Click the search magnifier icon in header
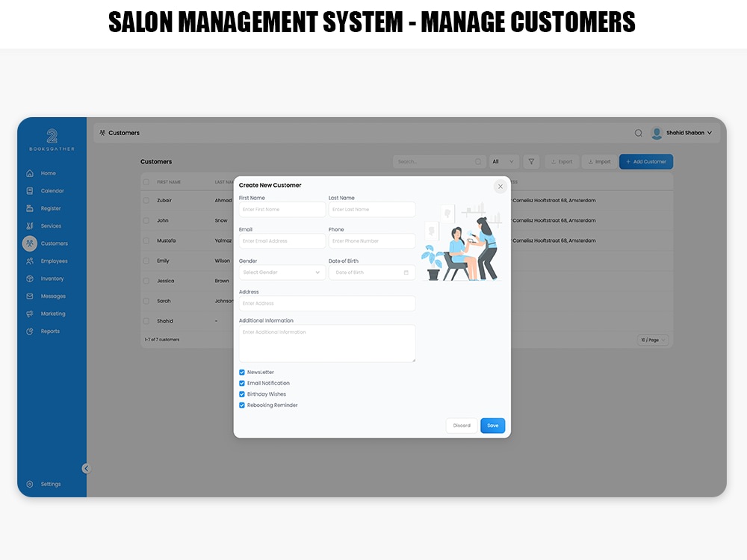Screen dimensions: 747x560 (x=639, y=134)
